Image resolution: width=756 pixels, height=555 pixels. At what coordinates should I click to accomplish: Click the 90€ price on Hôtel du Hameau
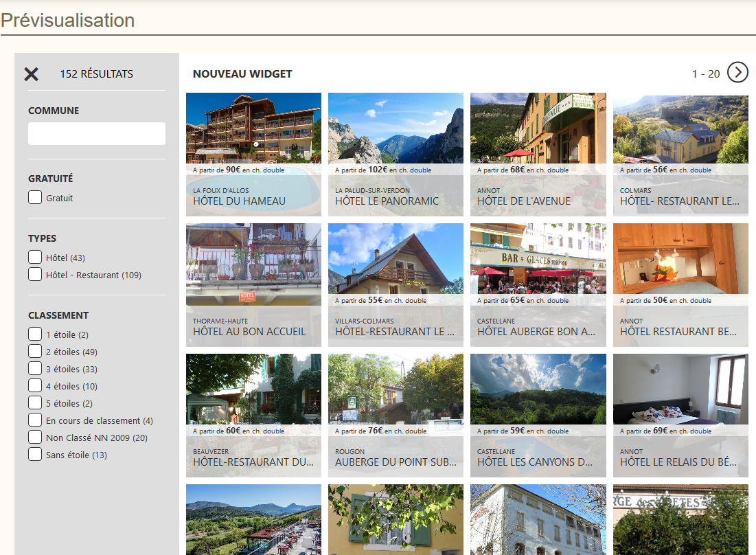coord(233,170)
